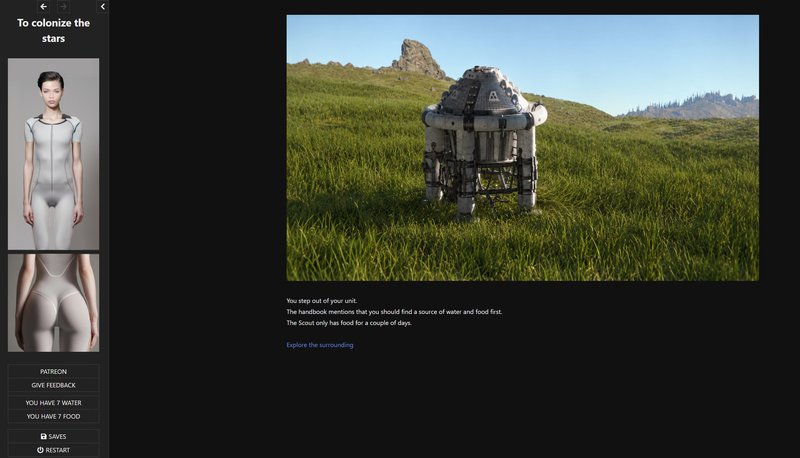Open the PATREON link
The width and height of the screenshot is (800, 458).
(54, 371)
